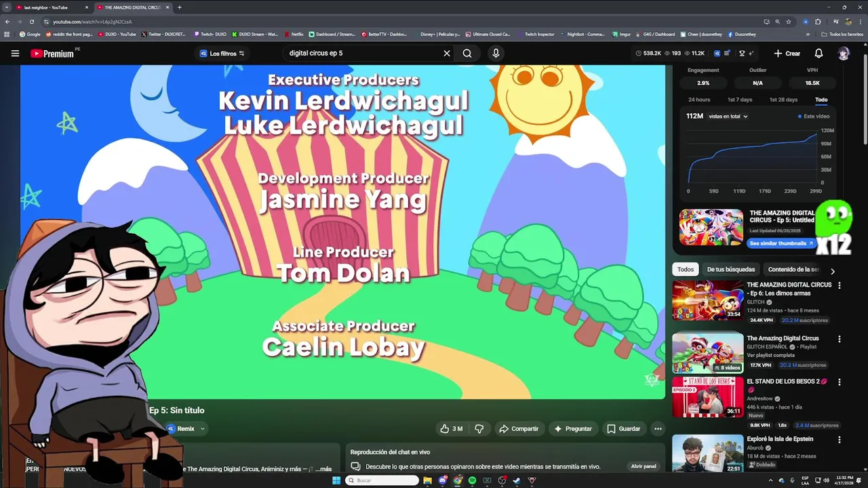Open Spotify from the taskbar

pyautogui.click(x=472, y=481)
